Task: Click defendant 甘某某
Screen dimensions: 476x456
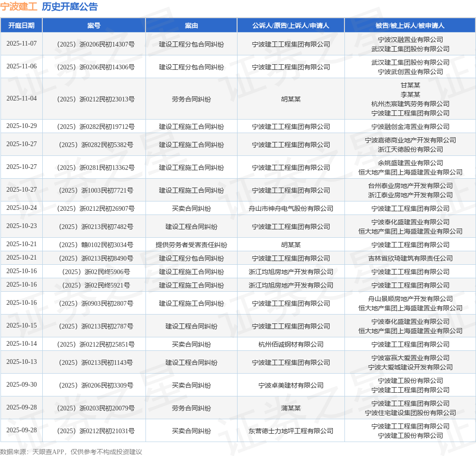Action: [x=410, y=85]
